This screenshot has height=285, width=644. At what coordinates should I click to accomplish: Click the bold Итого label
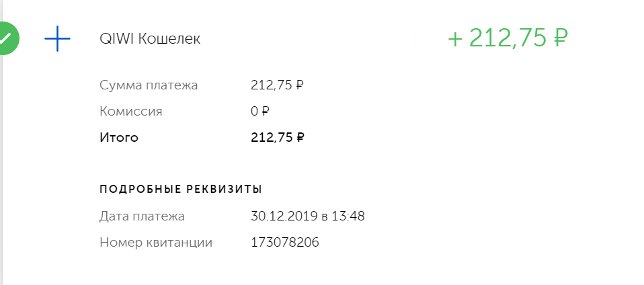point(119,138)
